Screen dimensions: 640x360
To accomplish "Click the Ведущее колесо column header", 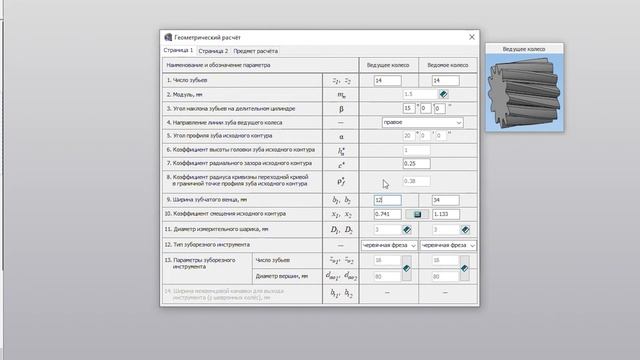I will [x=388, y=65].
